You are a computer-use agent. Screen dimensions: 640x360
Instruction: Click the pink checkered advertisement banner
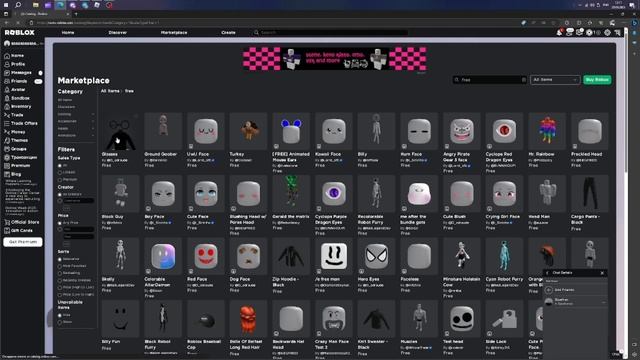[335, 59]
